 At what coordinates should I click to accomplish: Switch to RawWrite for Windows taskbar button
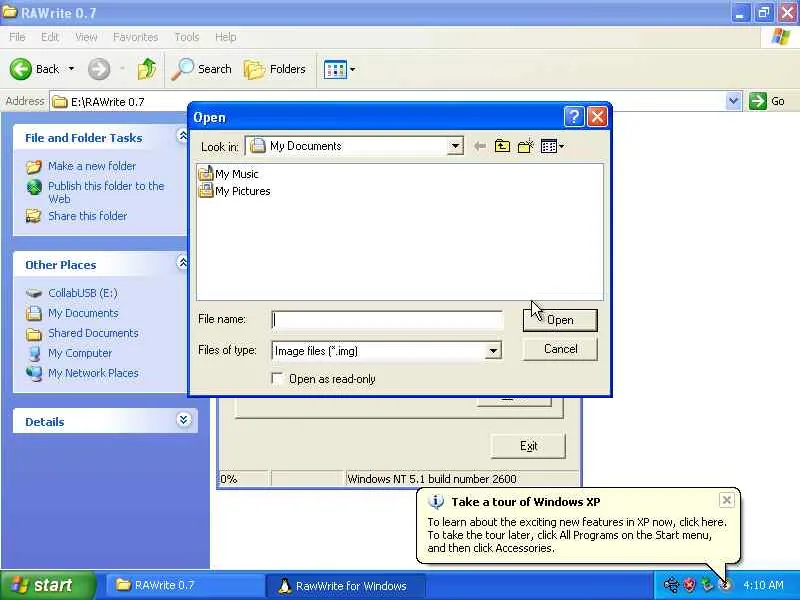click(345, 586)
